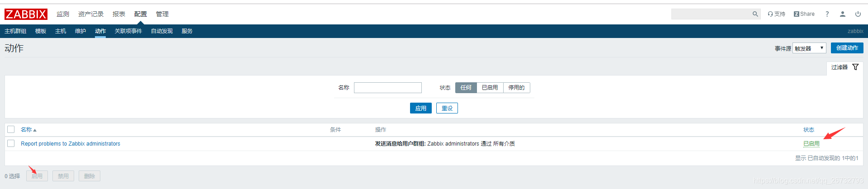This screenshot has width=868, height=189.
Task: Click the logout power icon
Action: click(858, 14)
